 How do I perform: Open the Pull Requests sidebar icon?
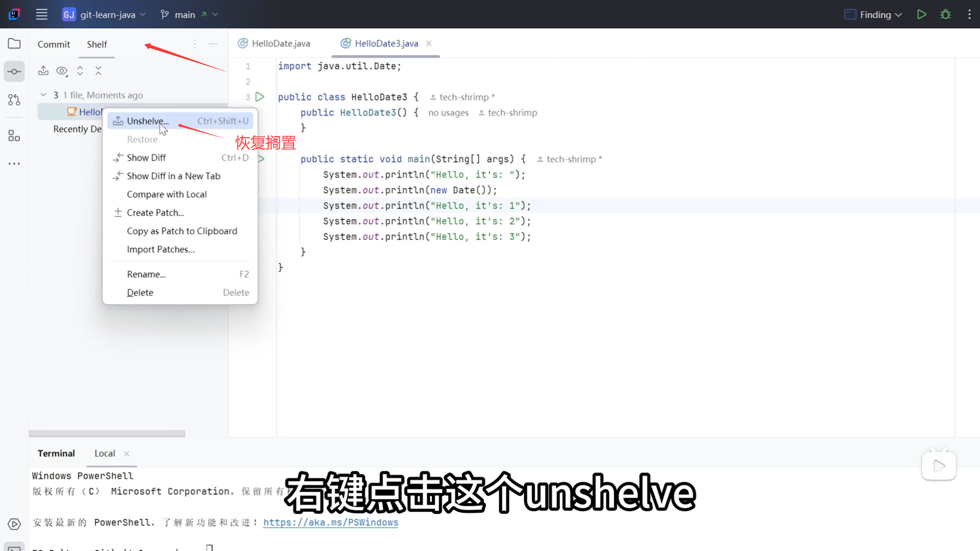(x=14, y=100)
